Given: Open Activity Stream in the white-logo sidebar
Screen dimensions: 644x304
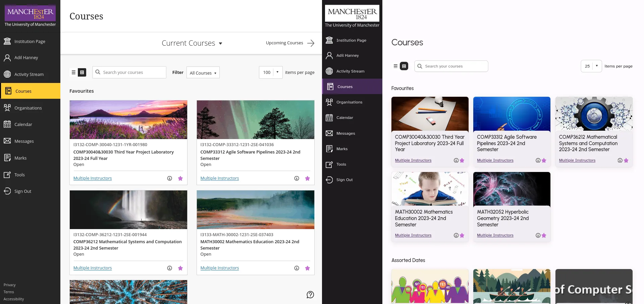Looking at the screenshot, I should pyautogui.click(x=350, y=71).
